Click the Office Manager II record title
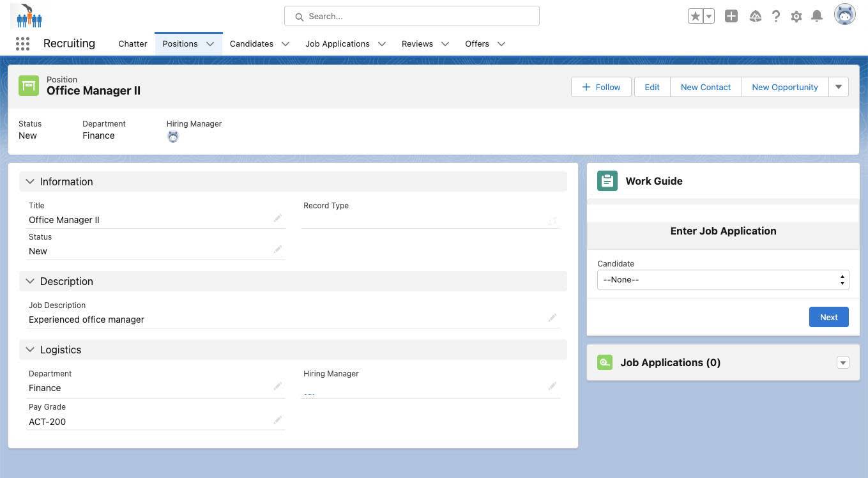The image size is (868, 478). click(x=93, y=91)
